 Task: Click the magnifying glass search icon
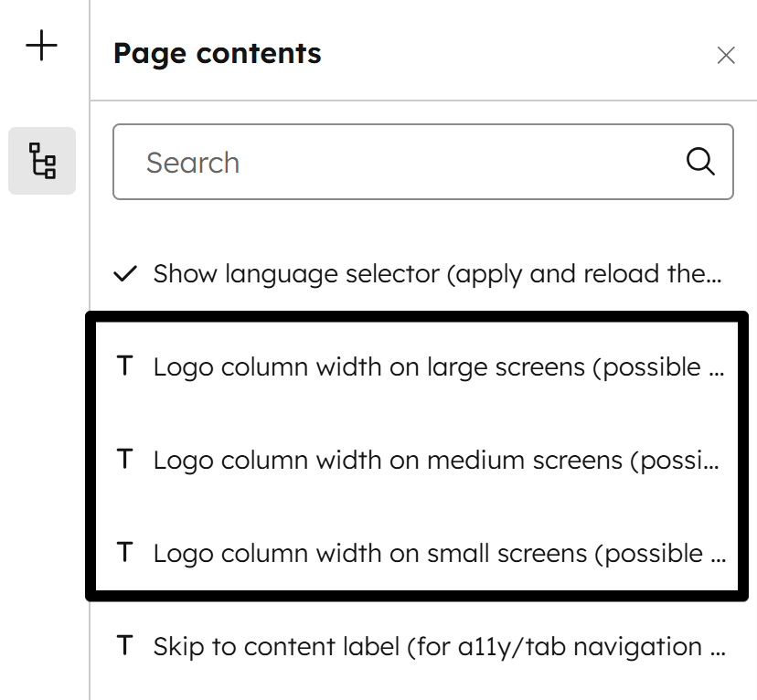click(700, 162)
